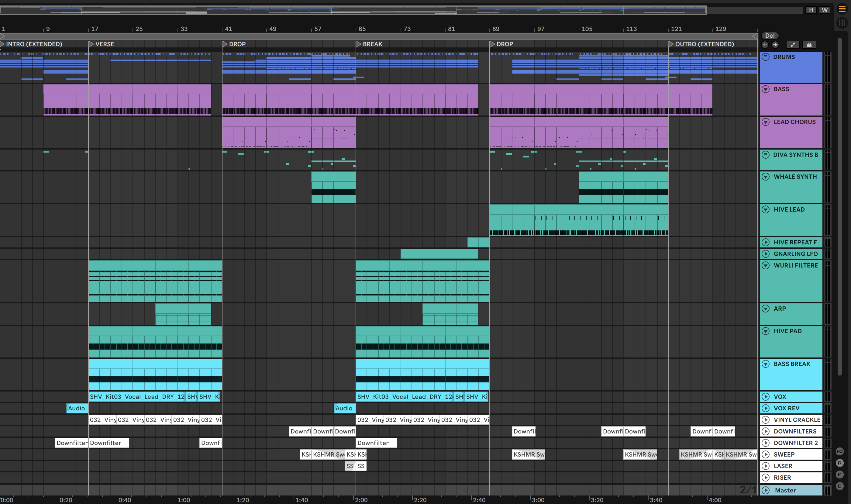Collapse the HIVE LEAD track
Viewport: 851px width, 504px height.
coord(765,209)
